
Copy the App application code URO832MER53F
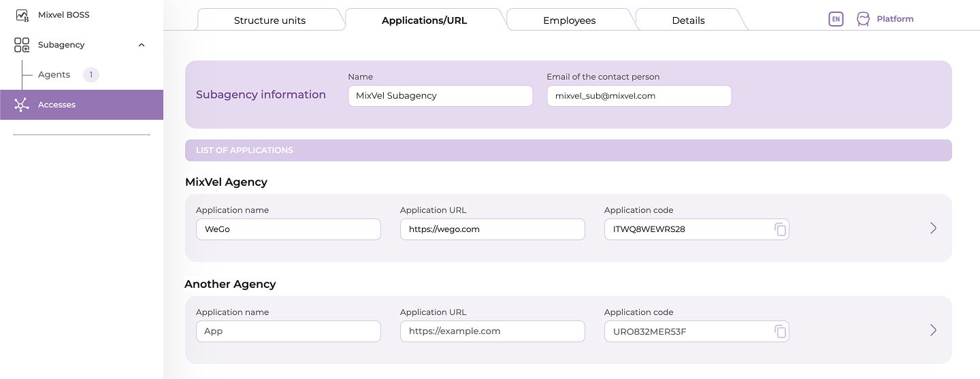pos(780,331)
